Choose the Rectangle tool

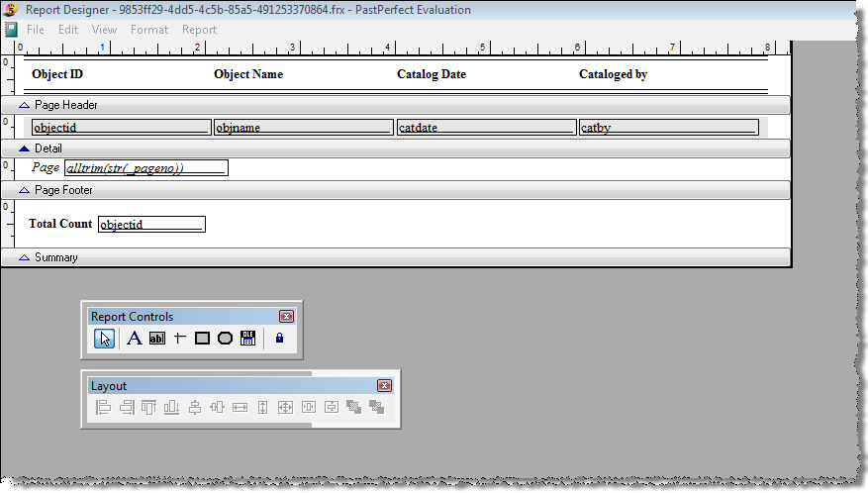click(202, 338)
